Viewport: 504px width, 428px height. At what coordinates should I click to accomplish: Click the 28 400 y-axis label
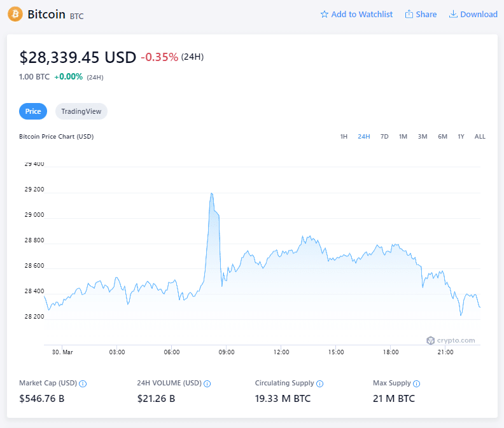tap(34, 291)
